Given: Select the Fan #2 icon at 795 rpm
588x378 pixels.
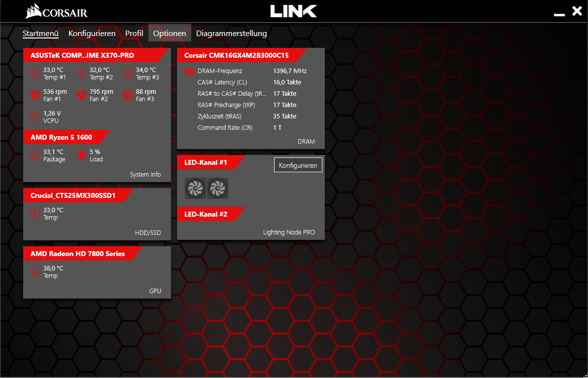Looking at the screenshot, I should (81, 95).
